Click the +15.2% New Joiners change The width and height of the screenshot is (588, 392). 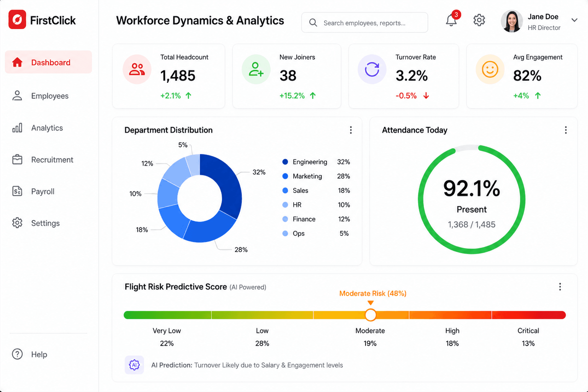click(x=292, y=96)
